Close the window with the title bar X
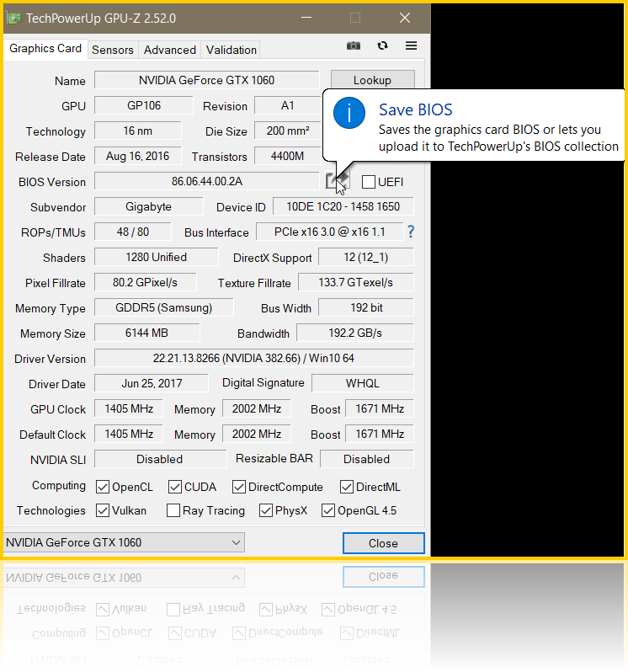Image resolution: width=628 pixels, height=672 pixels. 405,18
